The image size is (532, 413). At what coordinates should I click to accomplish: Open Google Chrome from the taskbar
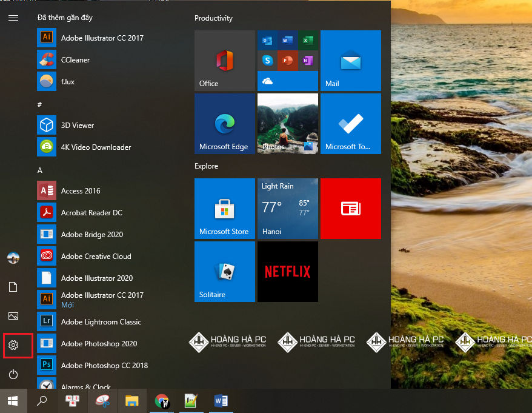click(161, 401)
